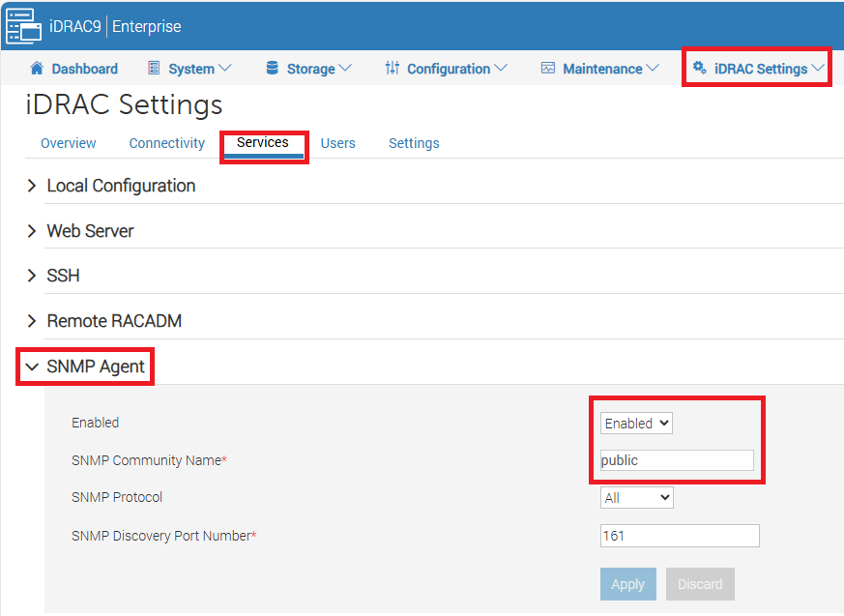This screenshot has width=844, height=616.
Task: Click the iDRAC9 server logo icon
Action: click(23, 26)
